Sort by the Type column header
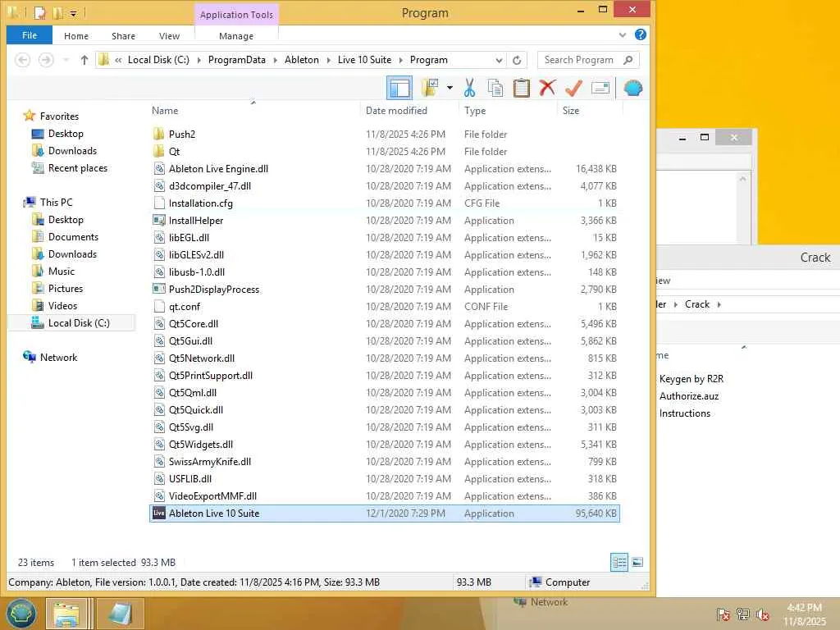Screen dimensions: 840x630 coord(475,111)
